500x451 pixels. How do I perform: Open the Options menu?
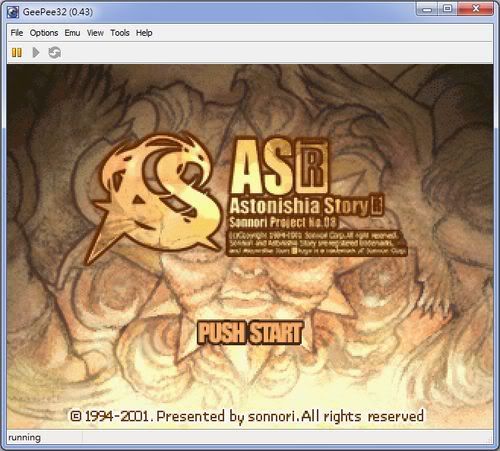(x=44, y=33)
